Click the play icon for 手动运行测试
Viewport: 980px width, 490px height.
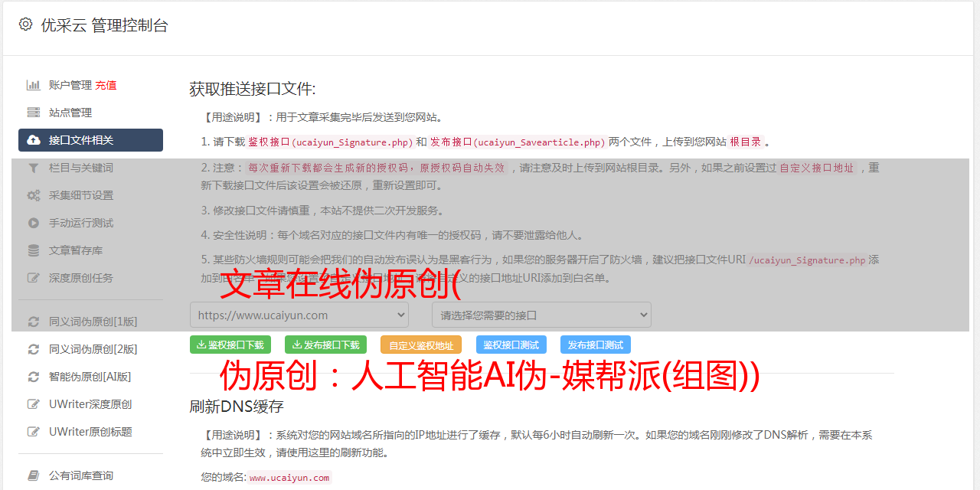pyautogui.click(x=34, y=223)
